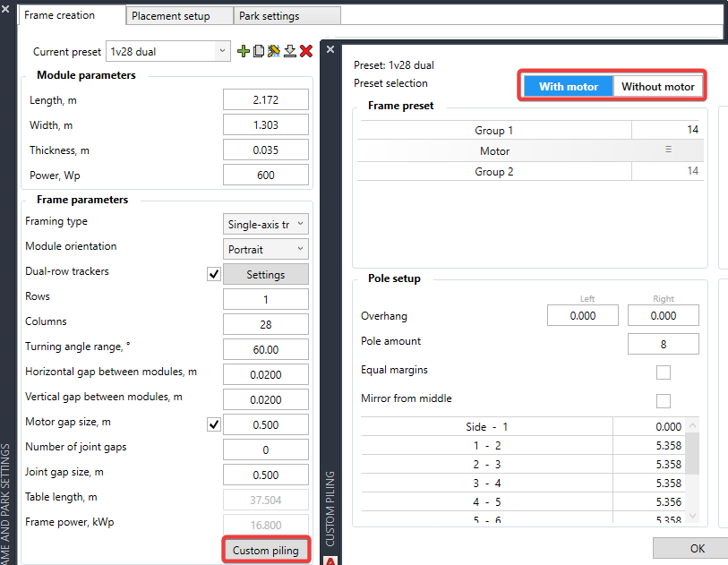Click the Custom piling button
The height and width of the screenshot is (565, 728).
pos(265,549)
